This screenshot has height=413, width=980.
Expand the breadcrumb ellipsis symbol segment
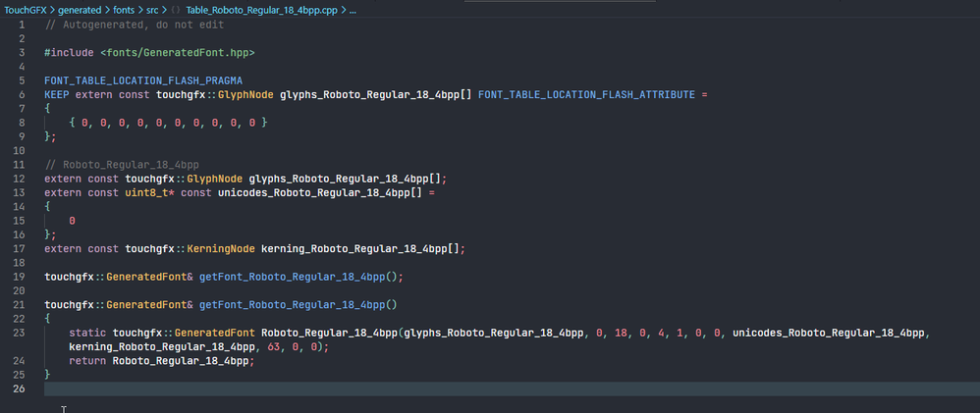coord(353,11)
